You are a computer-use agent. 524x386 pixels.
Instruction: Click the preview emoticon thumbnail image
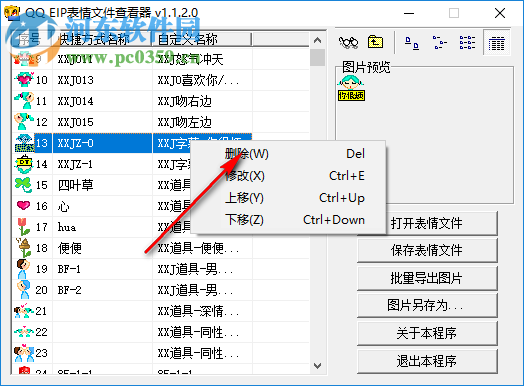pos(351,88)
